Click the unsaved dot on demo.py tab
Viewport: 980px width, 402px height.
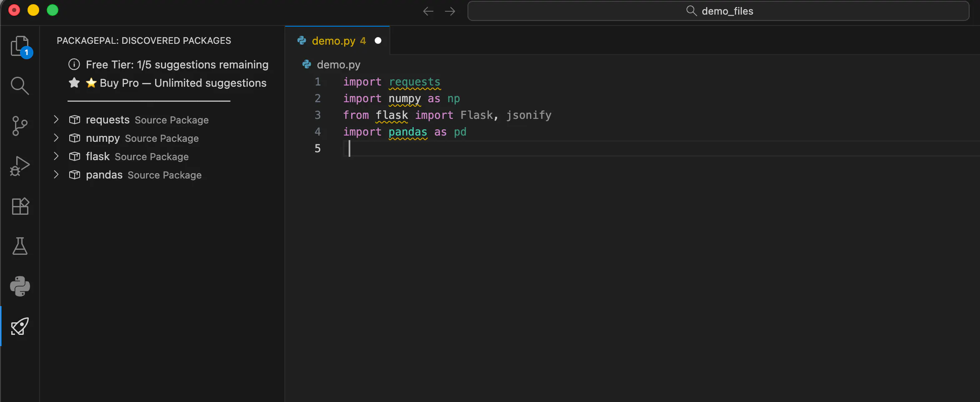378,40
